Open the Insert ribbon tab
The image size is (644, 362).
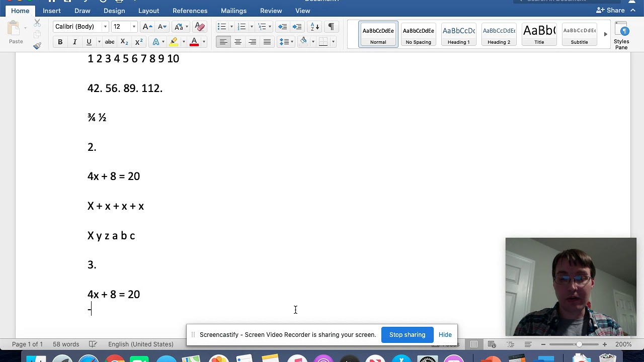(52, 11)
